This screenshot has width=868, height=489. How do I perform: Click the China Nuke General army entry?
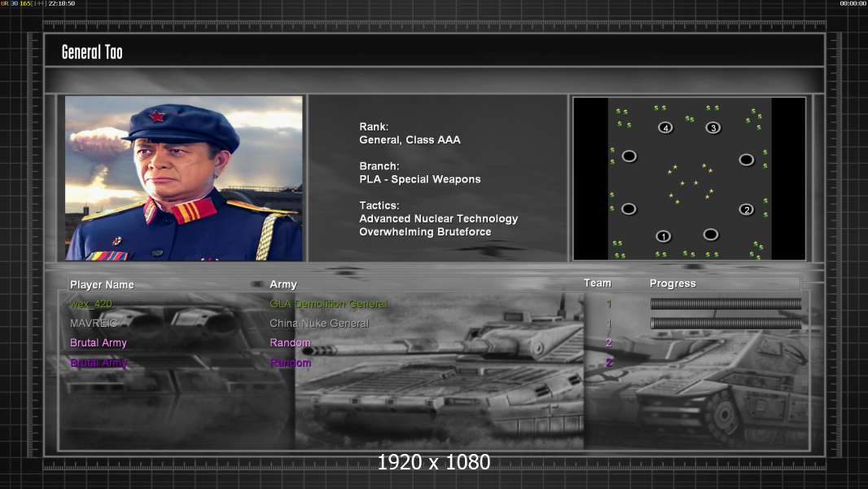pos(319,323)
